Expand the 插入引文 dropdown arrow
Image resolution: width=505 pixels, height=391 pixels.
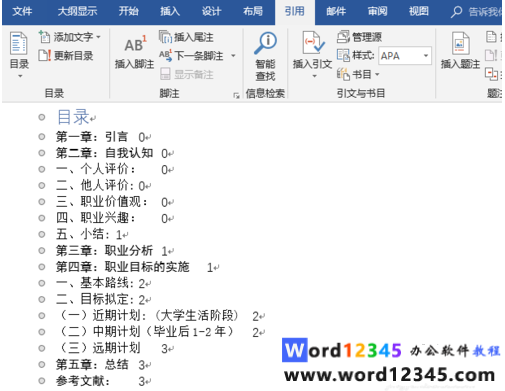click(314, 76)
